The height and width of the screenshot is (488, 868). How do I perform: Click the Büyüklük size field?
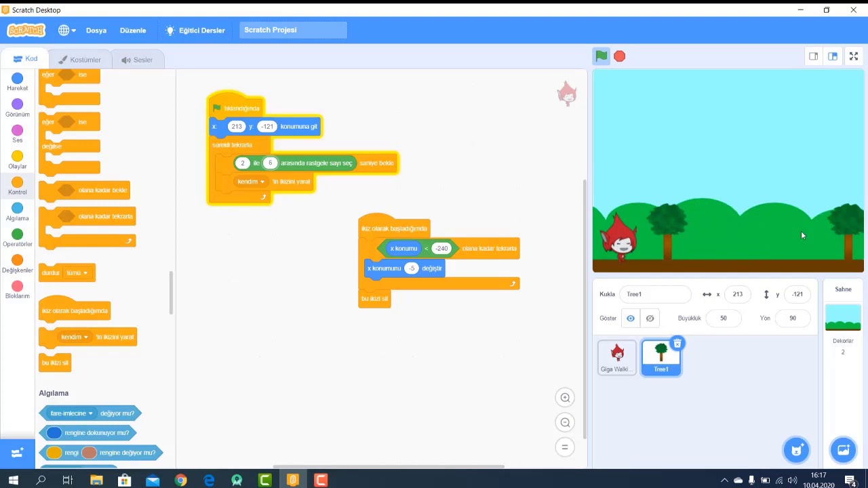click(x=724, y=318)
